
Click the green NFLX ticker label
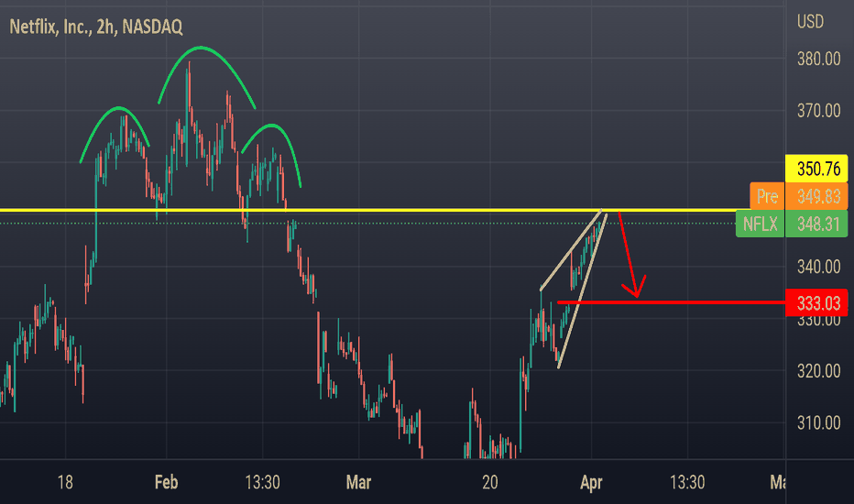tap(760, 224)
